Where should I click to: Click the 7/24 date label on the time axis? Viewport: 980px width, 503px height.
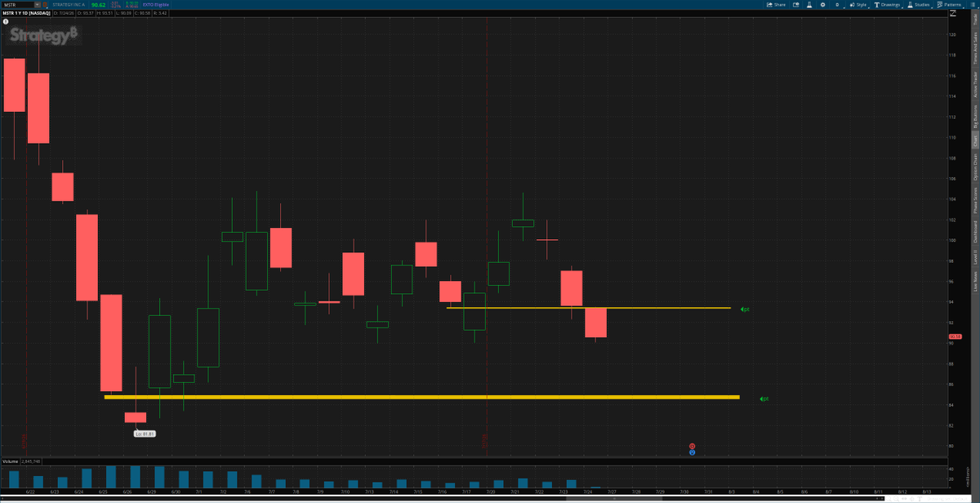pos(590,492)
